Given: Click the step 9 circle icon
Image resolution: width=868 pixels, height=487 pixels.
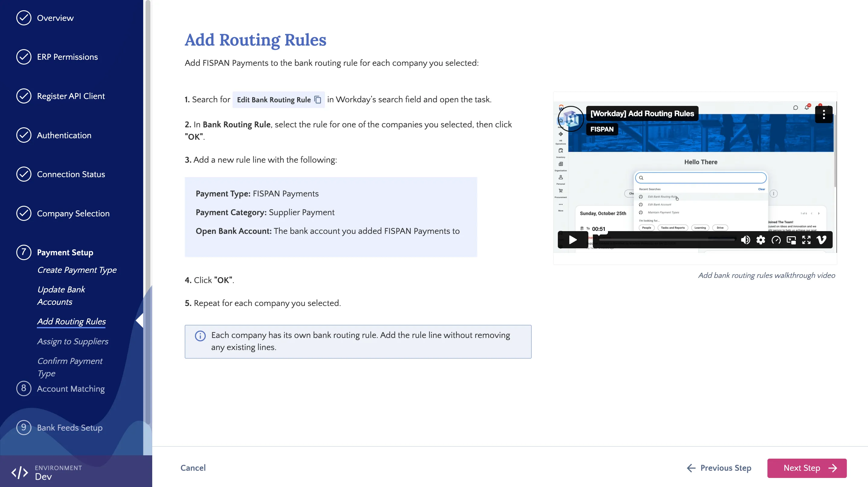Looking at the screenshot, I should pyautogui.click(x=24, y=428).
